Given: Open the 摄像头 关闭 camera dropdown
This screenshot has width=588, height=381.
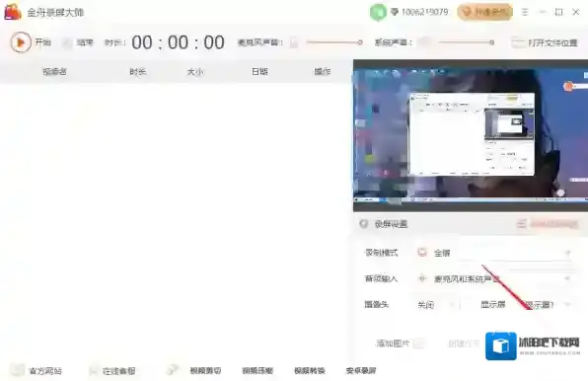Looking at the screenshot, I should click(x=437, y=304).
